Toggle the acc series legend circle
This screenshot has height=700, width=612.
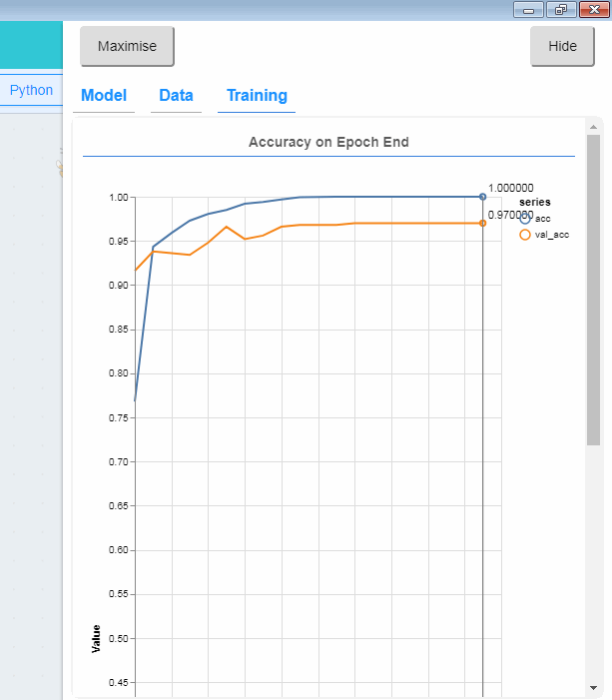[525, 219]
